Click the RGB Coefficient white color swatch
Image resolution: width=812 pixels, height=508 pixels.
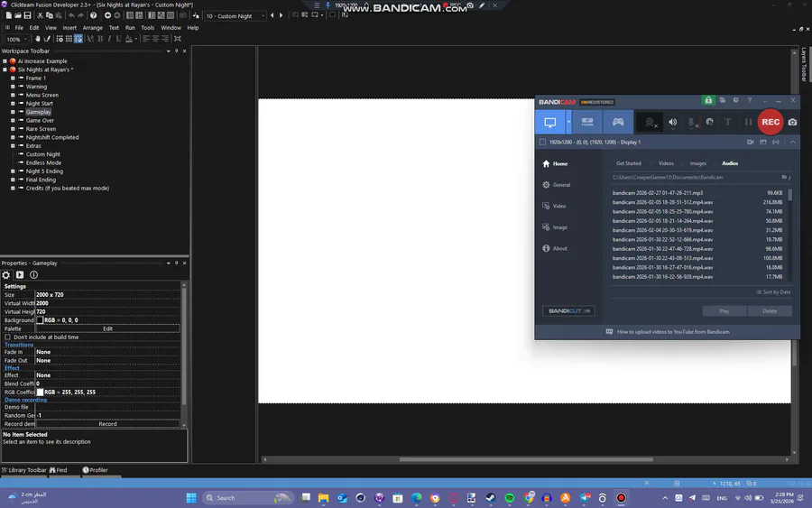(40, 392)
